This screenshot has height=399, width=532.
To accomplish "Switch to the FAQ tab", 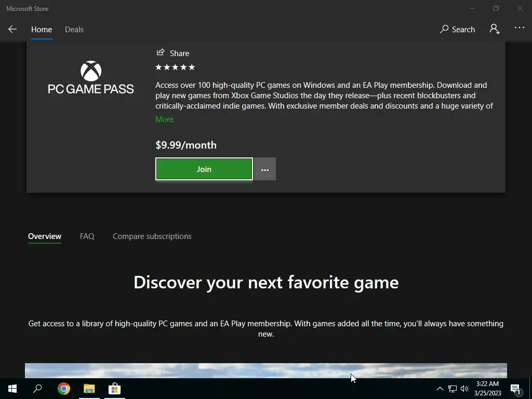I will pos(87,236).
